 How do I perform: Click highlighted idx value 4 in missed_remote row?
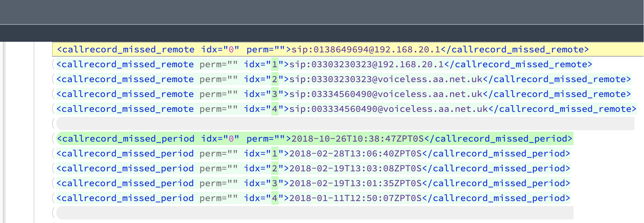coord(275,109)
